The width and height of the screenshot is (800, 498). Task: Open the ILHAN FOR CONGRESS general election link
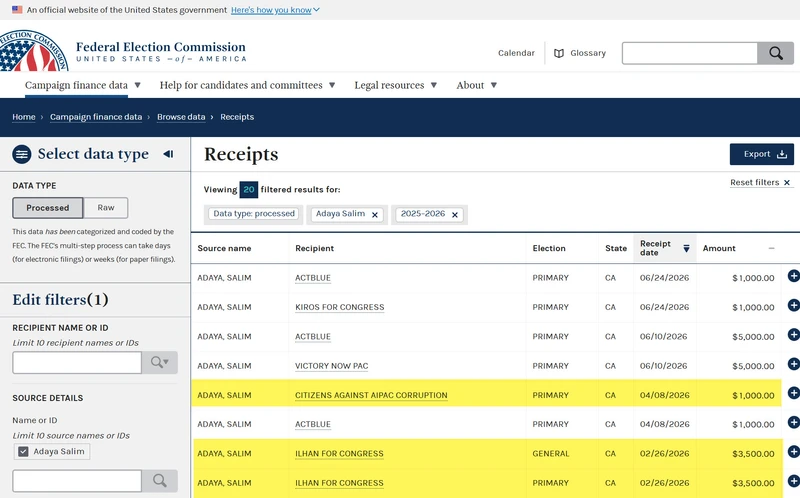pyautogui.click(x=339, y=454)
